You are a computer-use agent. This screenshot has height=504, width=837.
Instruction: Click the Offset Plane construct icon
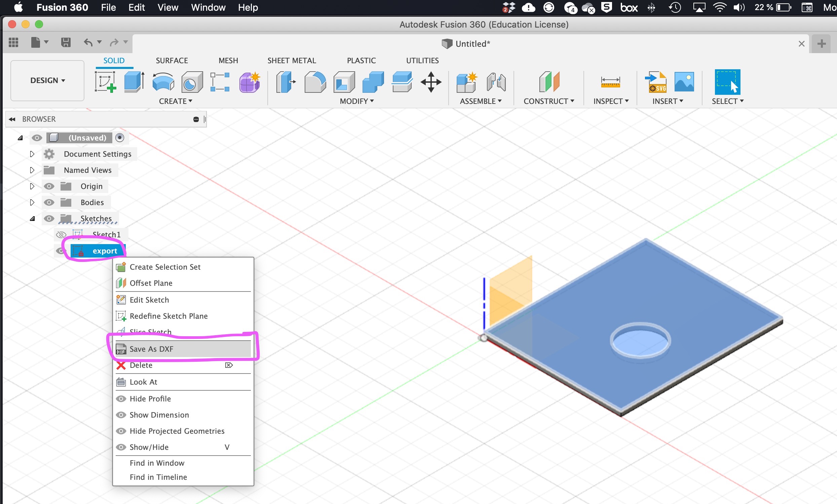[x=549, y=82]
